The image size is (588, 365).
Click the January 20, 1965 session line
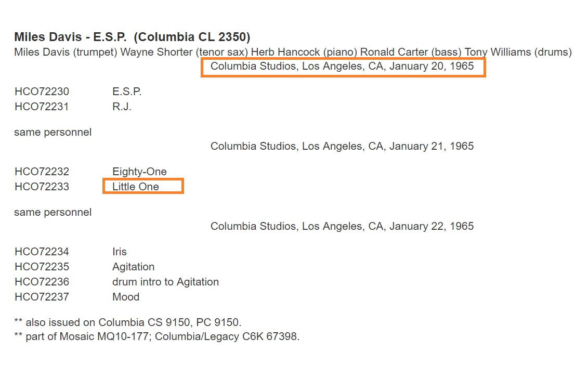(342, 67)
